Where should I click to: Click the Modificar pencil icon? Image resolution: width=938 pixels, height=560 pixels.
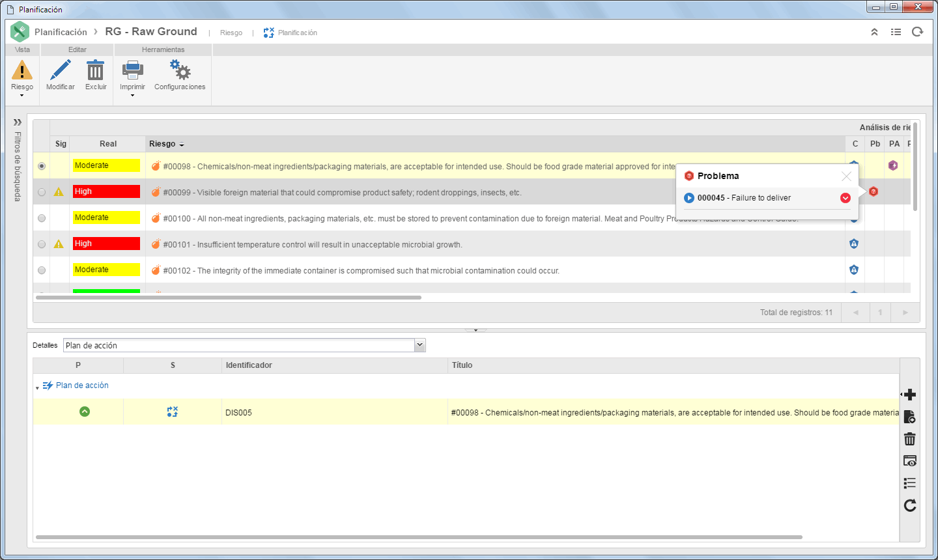point(61,70)
